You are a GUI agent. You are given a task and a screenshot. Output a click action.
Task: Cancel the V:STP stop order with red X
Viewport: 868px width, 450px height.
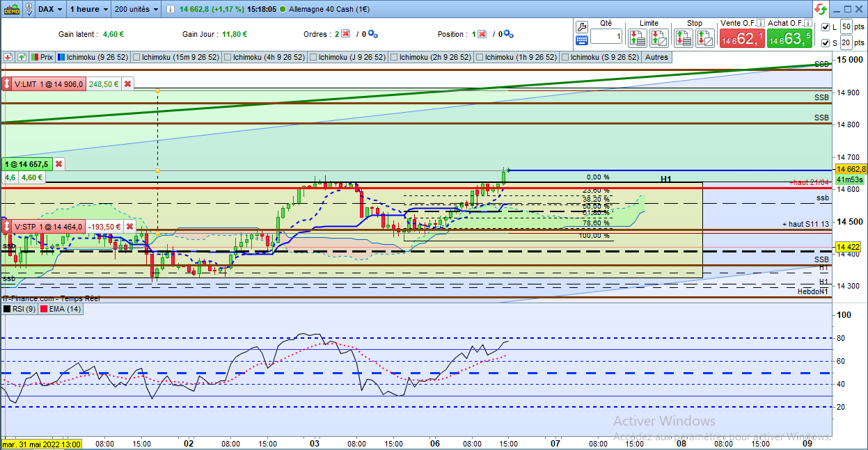coord(128,227)
